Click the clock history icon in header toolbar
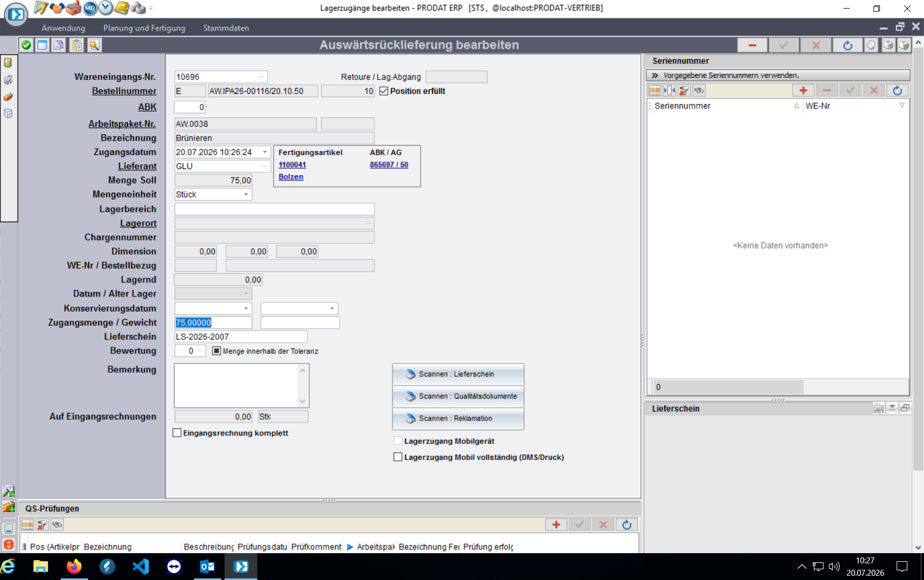924x580 pixels. pos(871,45)
